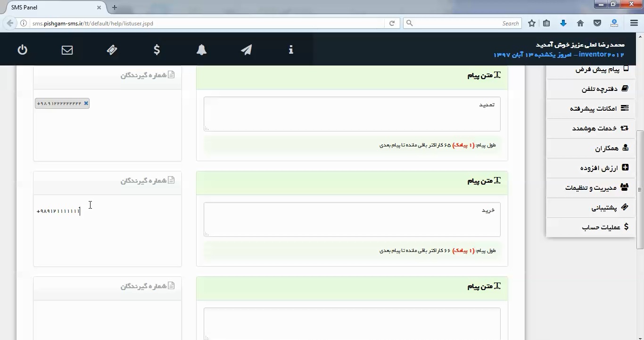Open new browser tab plus button
The image size is (644, 340).
[115, 8]
